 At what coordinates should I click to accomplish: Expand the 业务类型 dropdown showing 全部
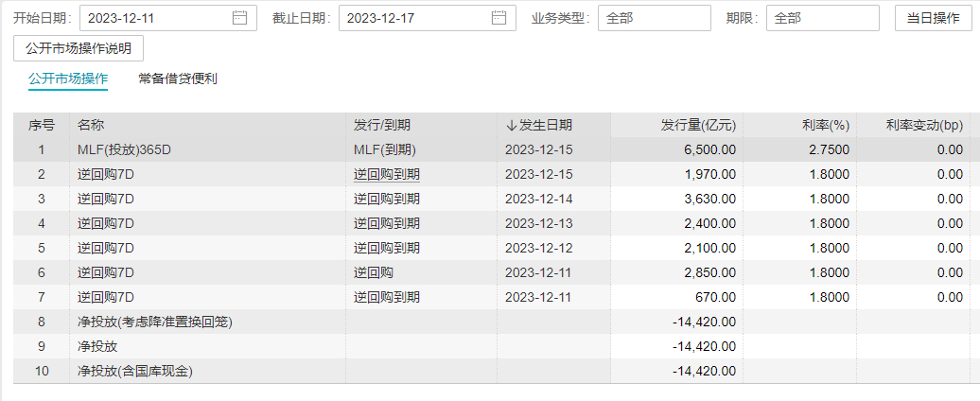click(655, 18)
